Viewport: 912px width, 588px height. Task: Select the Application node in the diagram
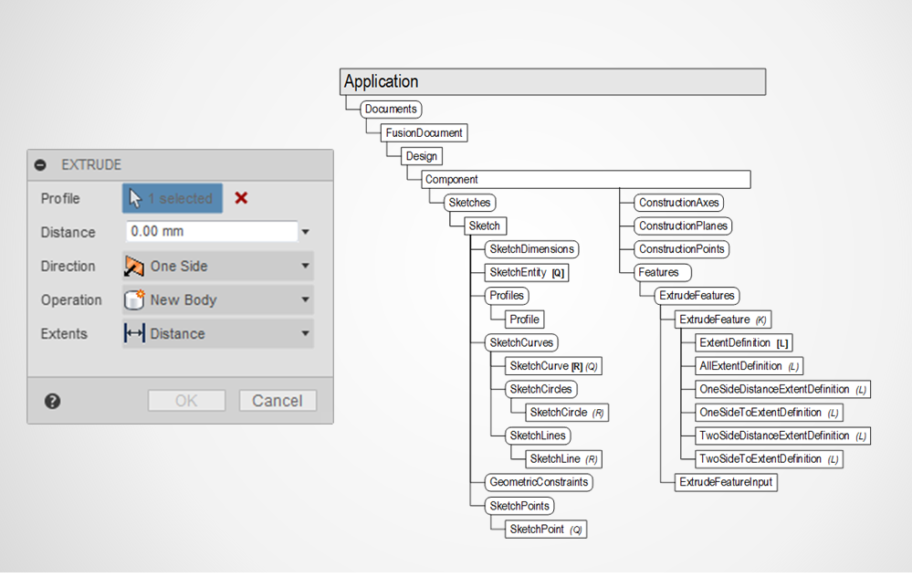coord(551,82)
